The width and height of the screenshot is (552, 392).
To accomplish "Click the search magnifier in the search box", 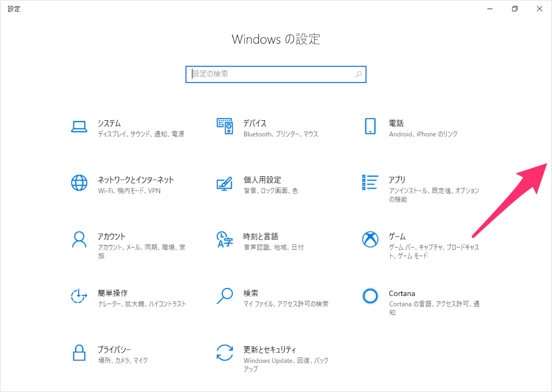I will [x=358, y=74].
